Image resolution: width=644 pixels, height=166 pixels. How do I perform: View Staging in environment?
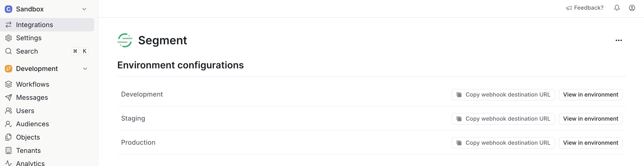coord(590,119)
